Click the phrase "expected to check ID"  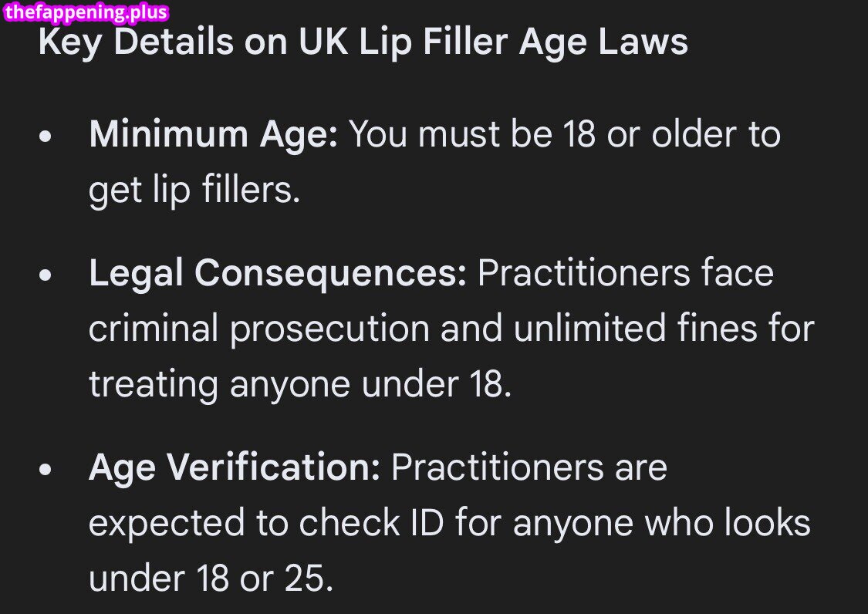pos(267,524)
